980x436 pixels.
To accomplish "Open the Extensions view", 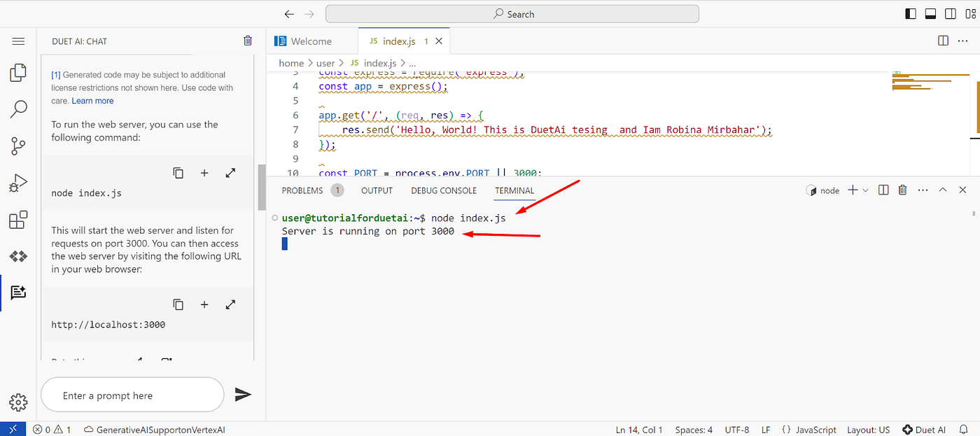I will pos(18,220).
